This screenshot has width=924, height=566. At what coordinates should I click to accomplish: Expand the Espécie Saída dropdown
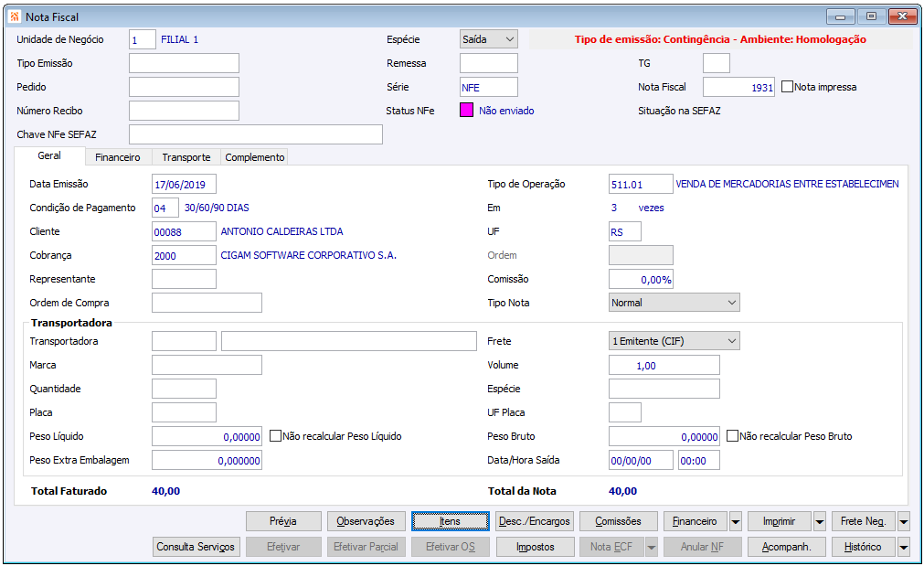point(489,39)
